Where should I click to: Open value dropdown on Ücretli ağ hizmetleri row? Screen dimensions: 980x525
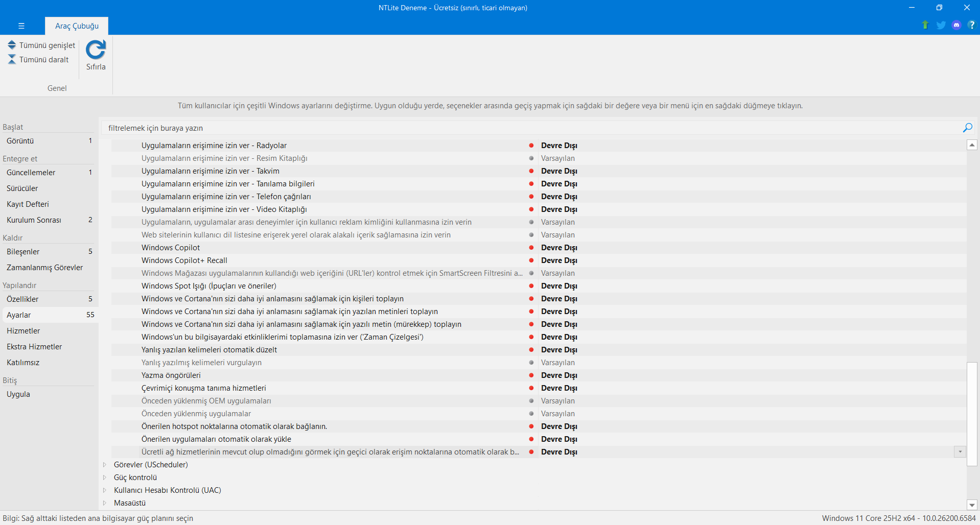pos(960,452)
